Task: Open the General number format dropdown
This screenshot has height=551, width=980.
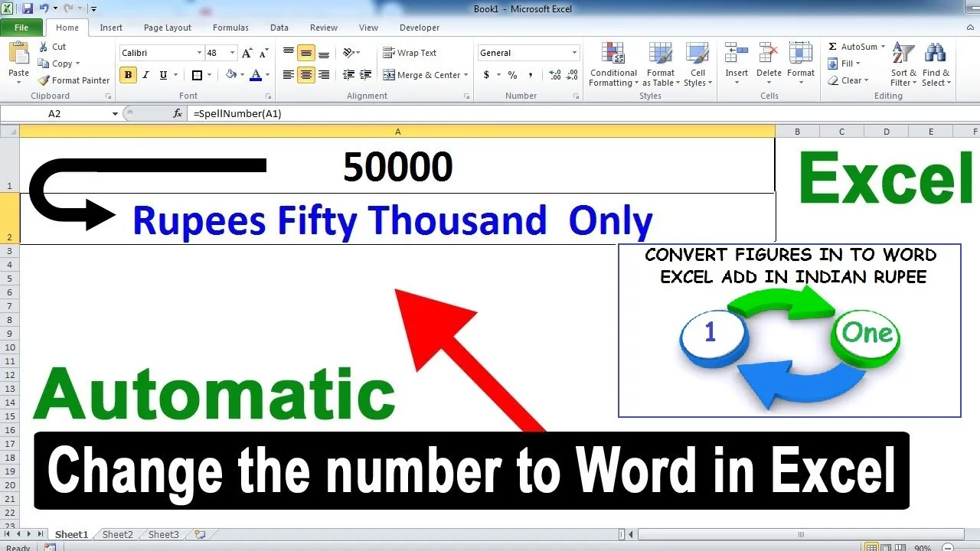Action: point(574,53)
